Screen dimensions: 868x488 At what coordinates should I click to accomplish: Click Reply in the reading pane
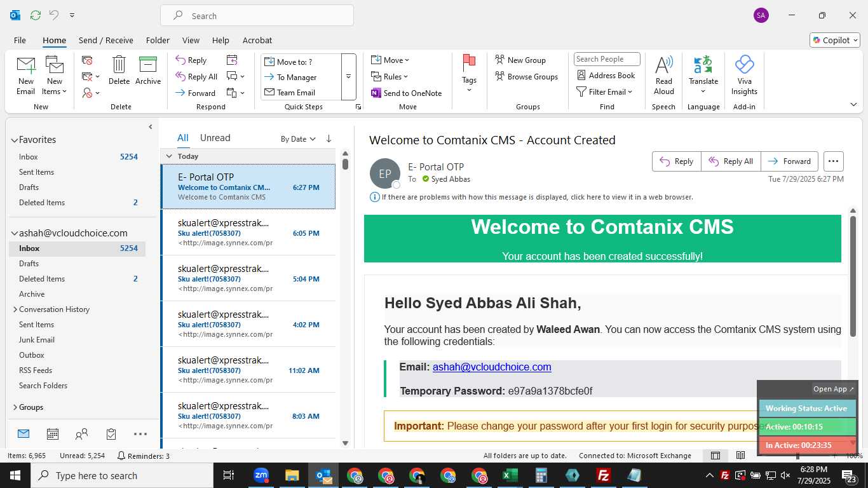point(677,161)
